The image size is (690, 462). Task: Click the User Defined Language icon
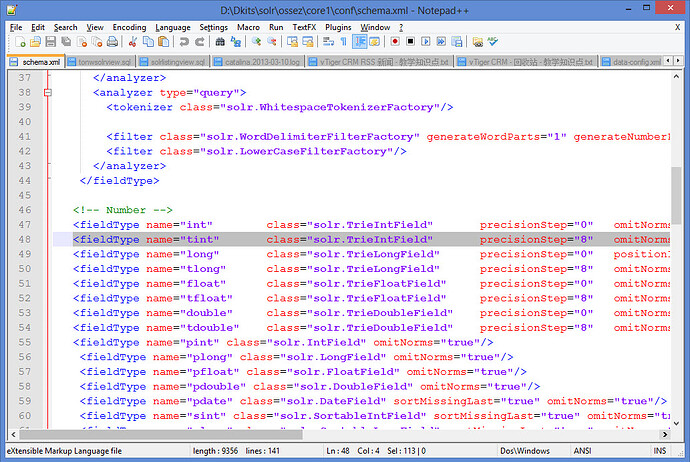pos(374,42)
